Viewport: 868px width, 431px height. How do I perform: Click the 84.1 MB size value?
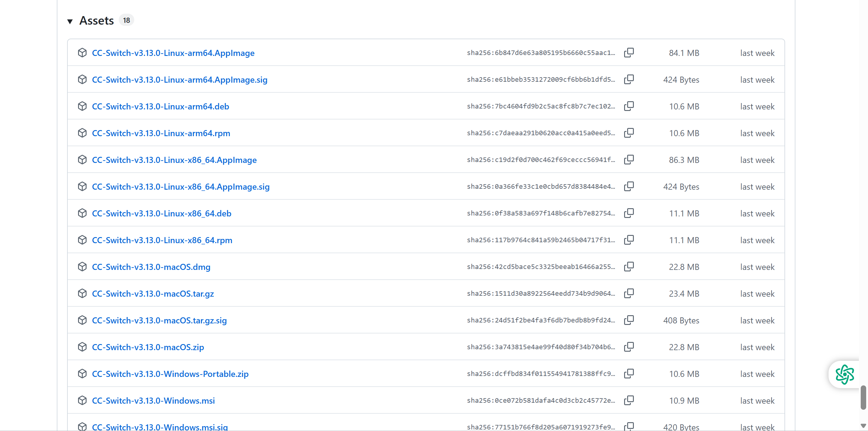coord(684,53)
